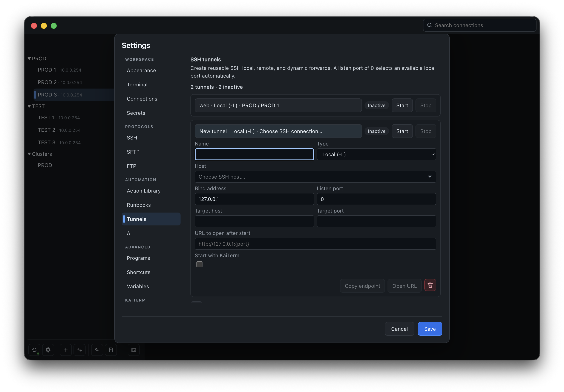The image size is (564, 392).
Task: Click Copy endpoint button
Action: [362, 286]
